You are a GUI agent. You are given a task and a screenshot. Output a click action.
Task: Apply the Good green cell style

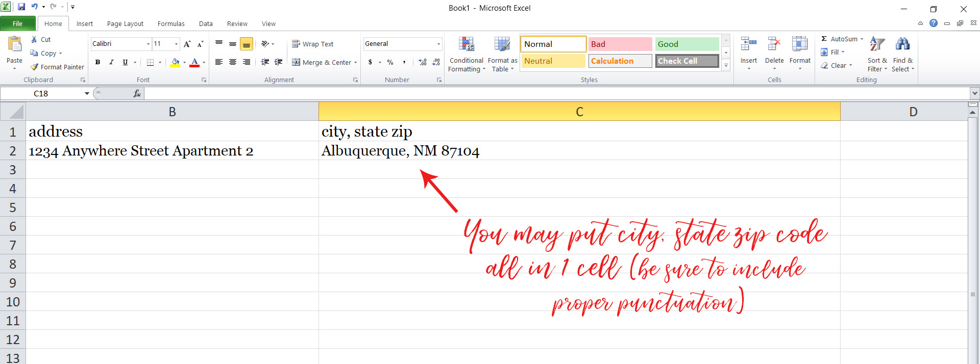(x=687, y=44)
